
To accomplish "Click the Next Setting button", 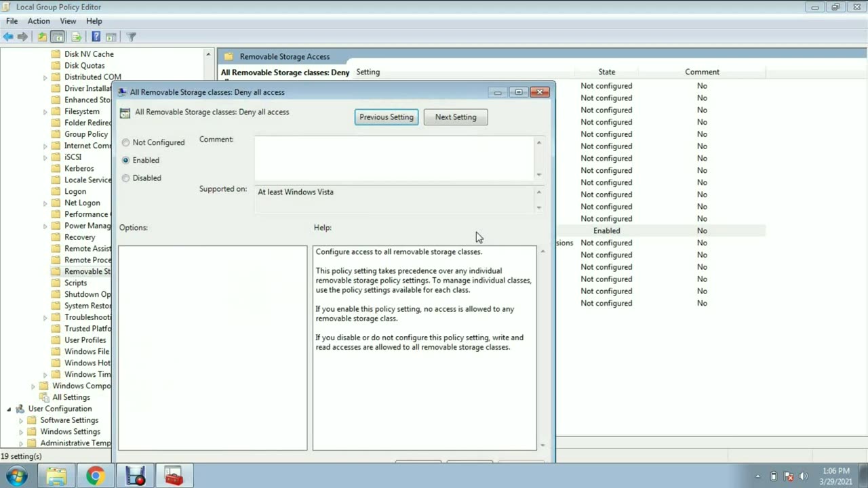I will 456,117.
